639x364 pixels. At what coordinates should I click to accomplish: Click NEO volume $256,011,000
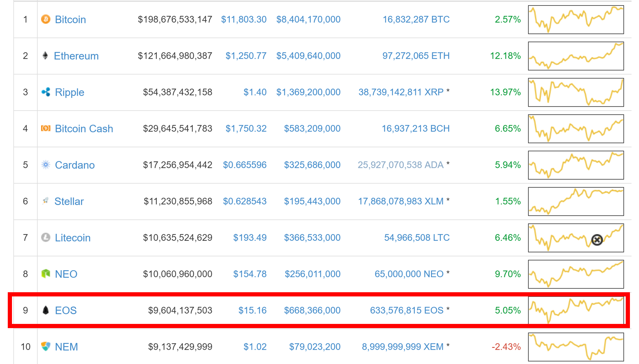point(312,274)
